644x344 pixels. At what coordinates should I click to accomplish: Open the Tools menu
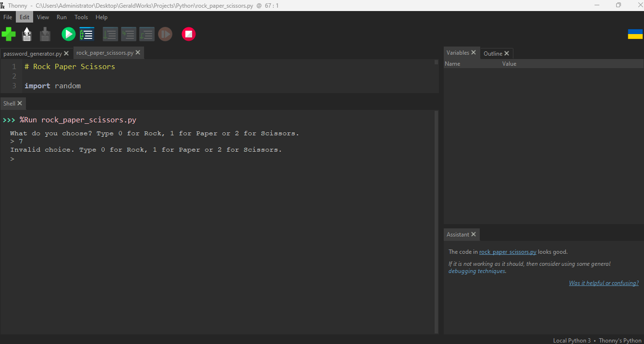(81, 17)
